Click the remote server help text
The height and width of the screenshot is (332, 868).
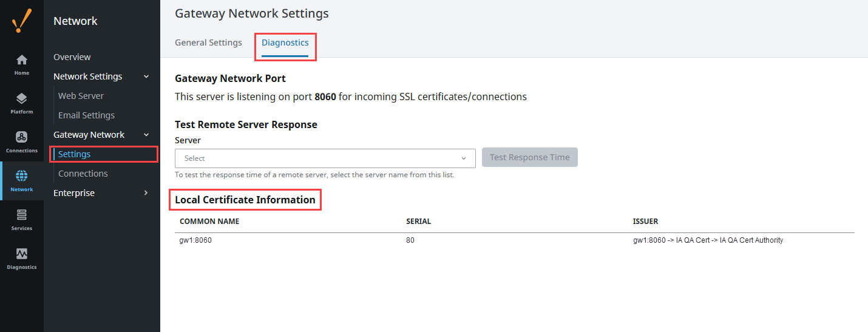(314, 175)
